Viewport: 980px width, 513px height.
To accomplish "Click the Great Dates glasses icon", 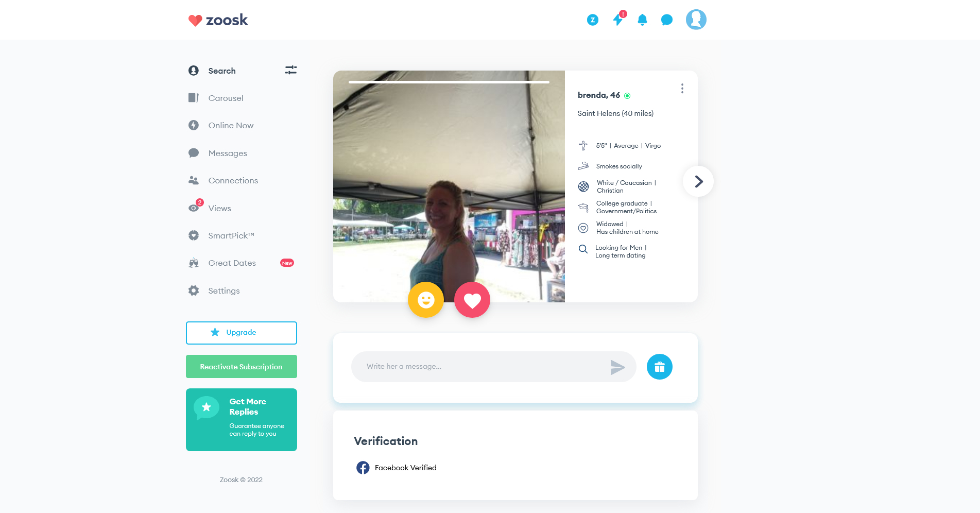I will (x=194, y=263).
